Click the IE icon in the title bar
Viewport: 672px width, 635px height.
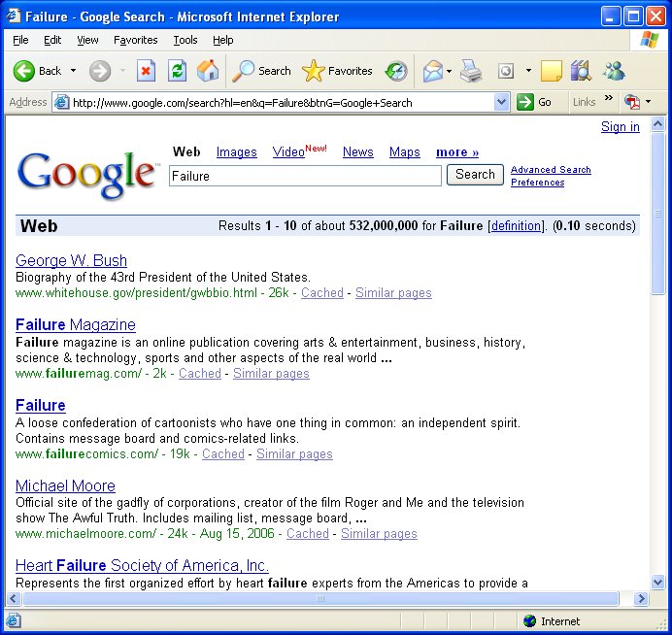coord(14,16)
